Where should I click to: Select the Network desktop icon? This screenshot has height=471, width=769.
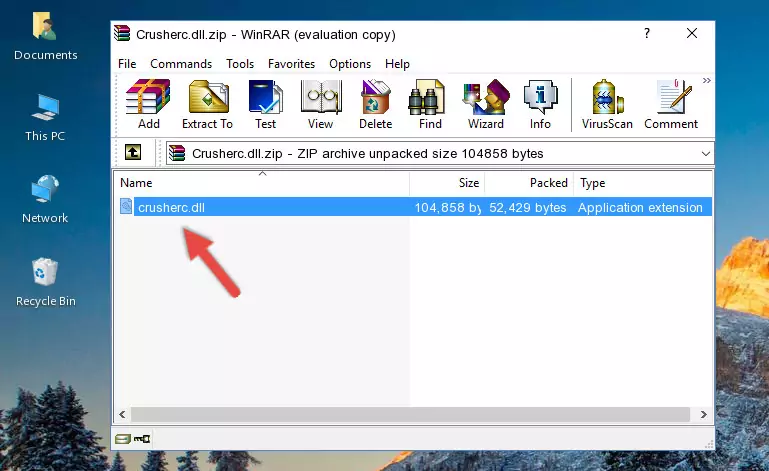pos(45,199)
